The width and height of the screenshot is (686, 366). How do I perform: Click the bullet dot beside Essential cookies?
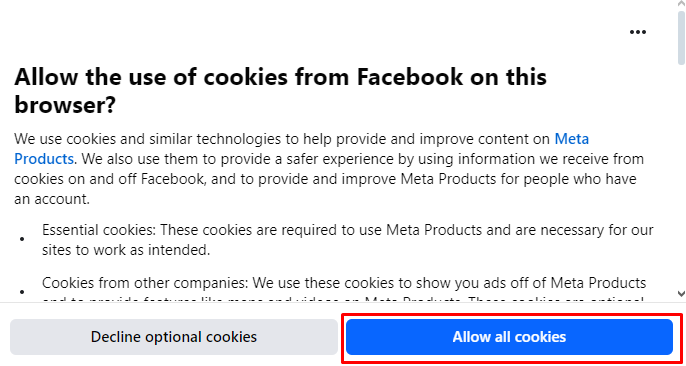point(22,240)
